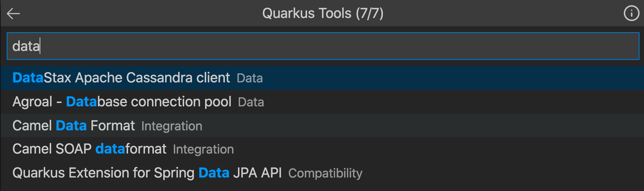Click empty area of the search box
Viewport: 644px width, 191px height.
[x=336, y=46]
